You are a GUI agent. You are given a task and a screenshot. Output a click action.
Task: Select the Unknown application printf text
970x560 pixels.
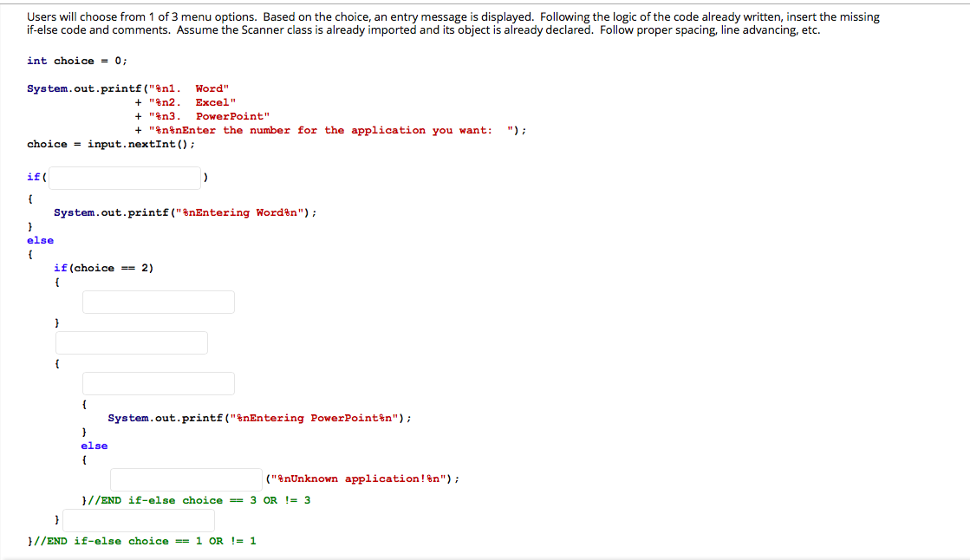pos(361,479)
